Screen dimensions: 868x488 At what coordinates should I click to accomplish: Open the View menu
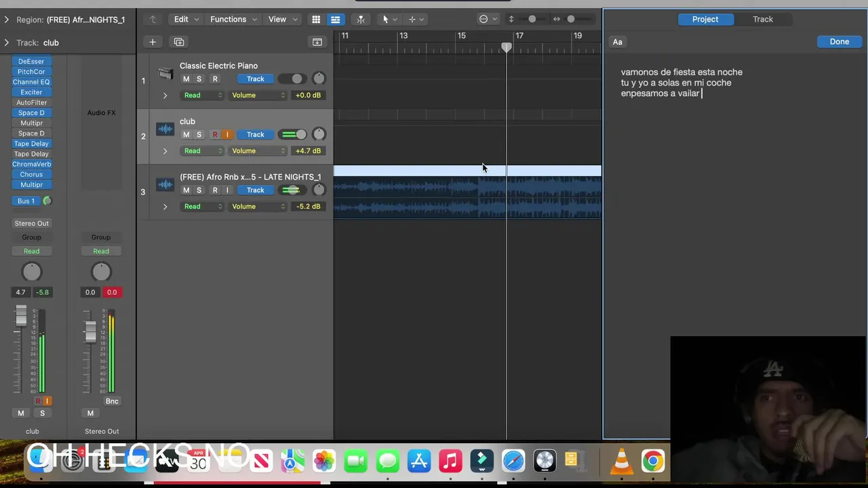282,19
